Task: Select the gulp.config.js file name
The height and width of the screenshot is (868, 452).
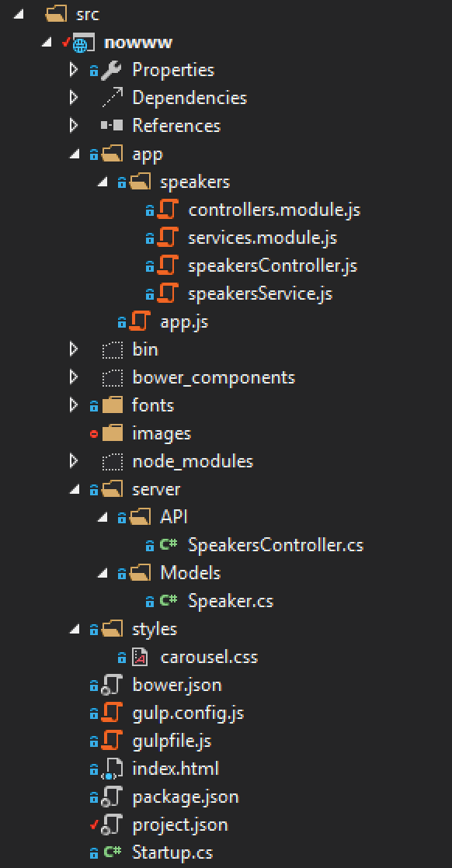Action: tap(188, 713)
